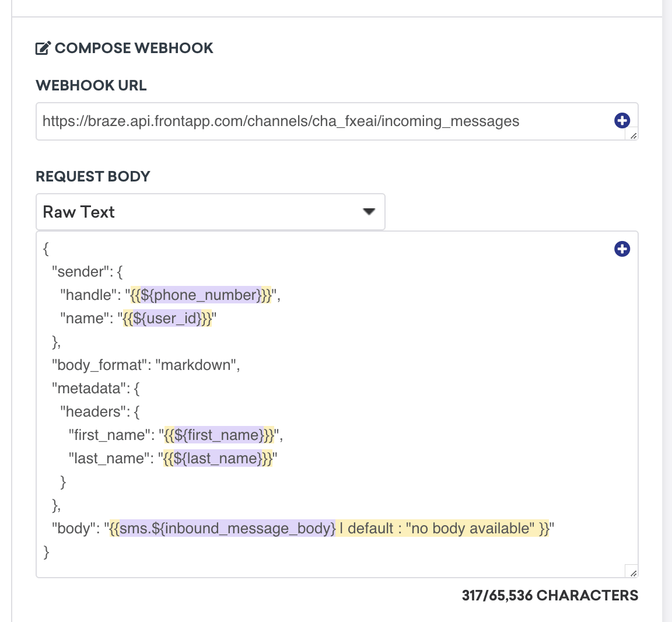672x622 pixels.
Task: Click the WEBHOOK URL section label
Action: click(x=91, y=85)
